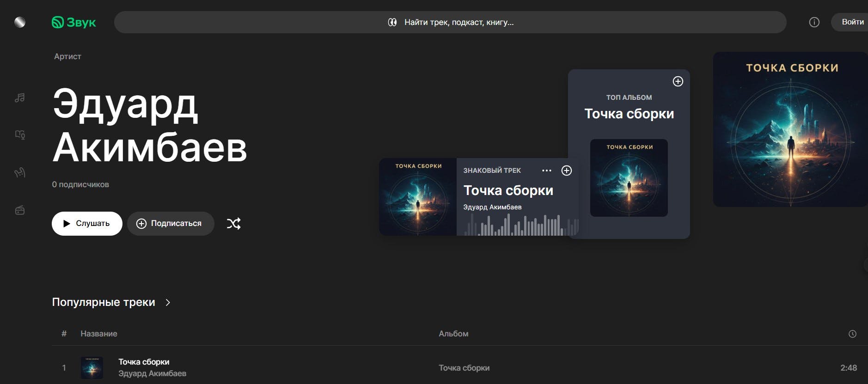This screenshot has width=868, height=384.
Task: Click the top album cover thumbnail
Action: point(629,178)
